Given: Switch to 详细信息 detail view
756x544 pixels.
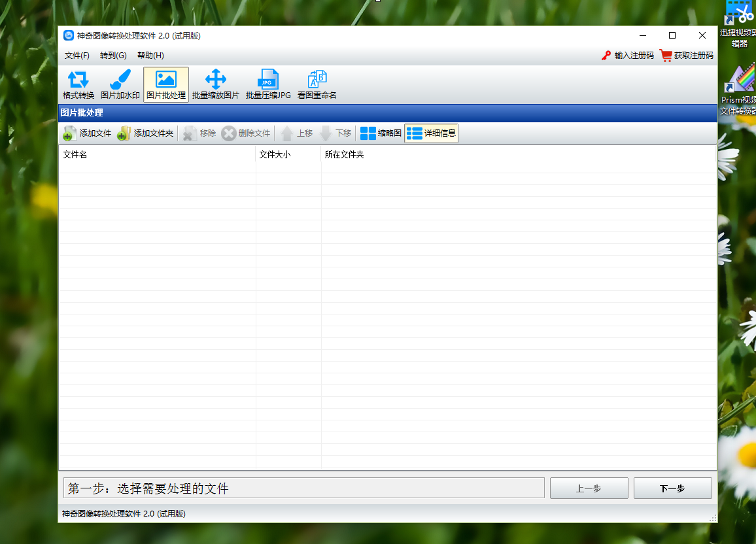Looking at the screenshot, I should click(431, 133).
